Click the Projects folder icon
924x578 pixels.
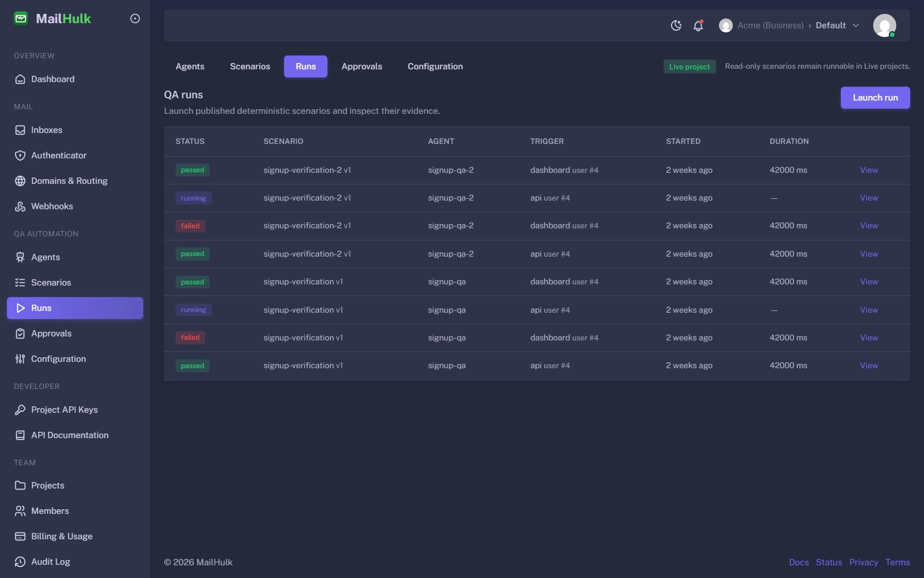20,486
